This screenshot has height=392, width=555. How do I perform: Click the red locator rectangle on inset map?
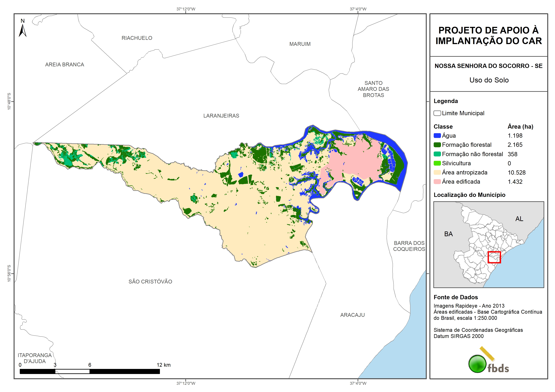(494, 257)
